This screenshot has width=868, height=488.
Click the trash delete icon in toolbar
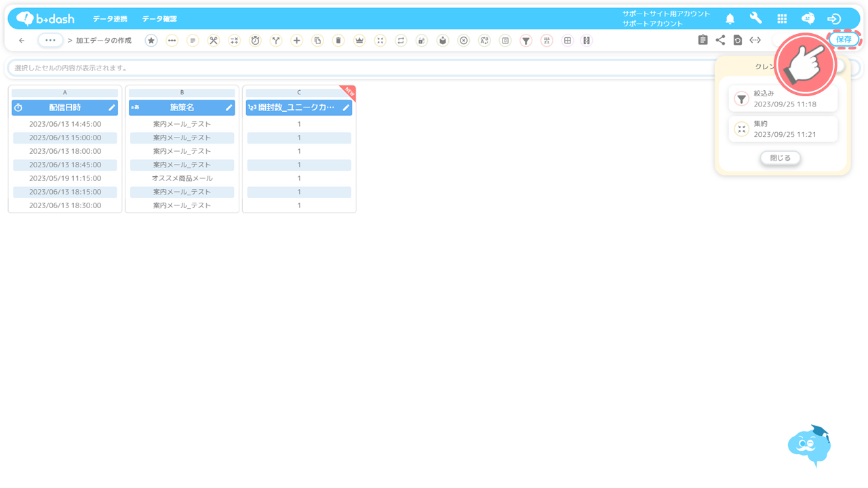338,41
